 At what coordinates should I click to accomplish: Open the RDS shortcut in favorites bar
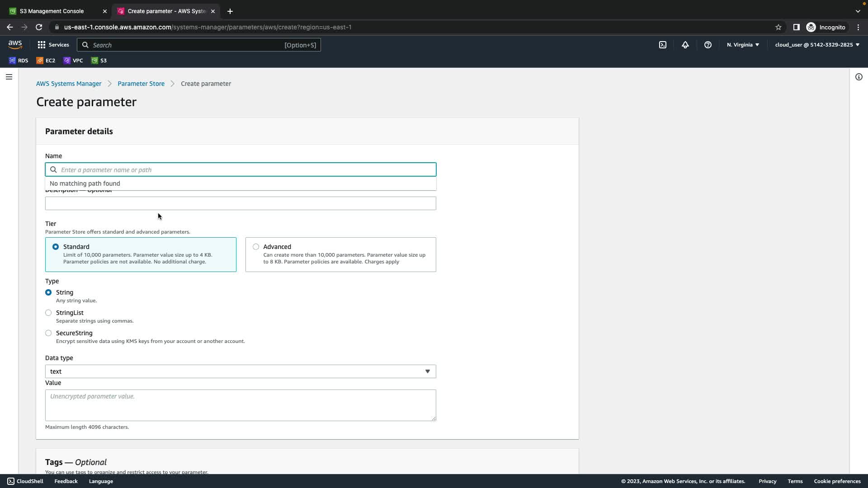(x=19, y=61)
